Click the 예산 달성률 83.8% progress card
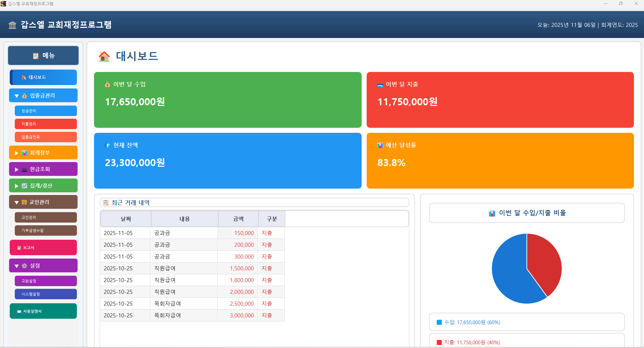The height and width of the screenshot is (348, 644). tap(500, 161)
